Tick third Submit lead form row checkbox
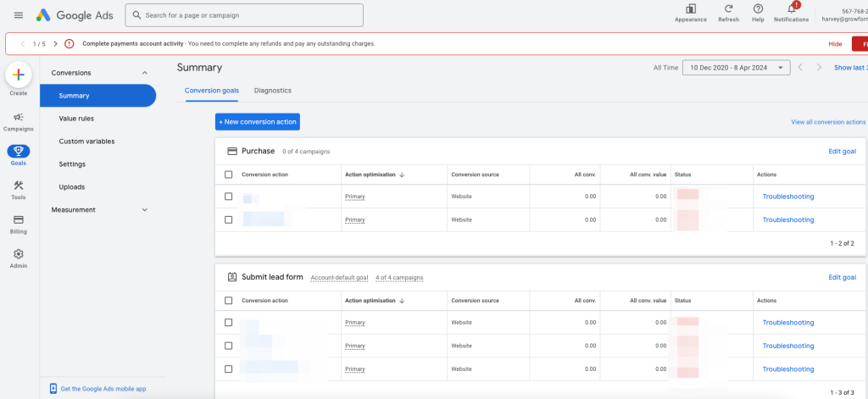The width and height of the screenshot is (868, 399). coord(229,369)
